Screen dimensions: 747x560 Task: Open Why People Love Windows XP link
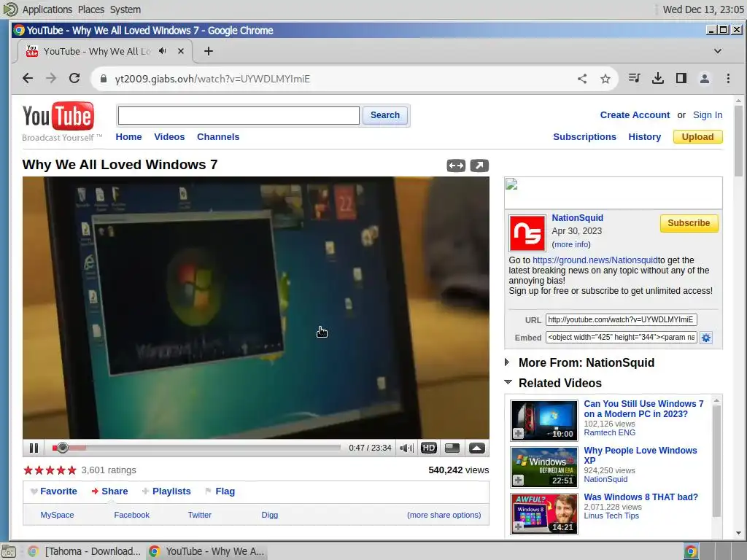[640, 455]
